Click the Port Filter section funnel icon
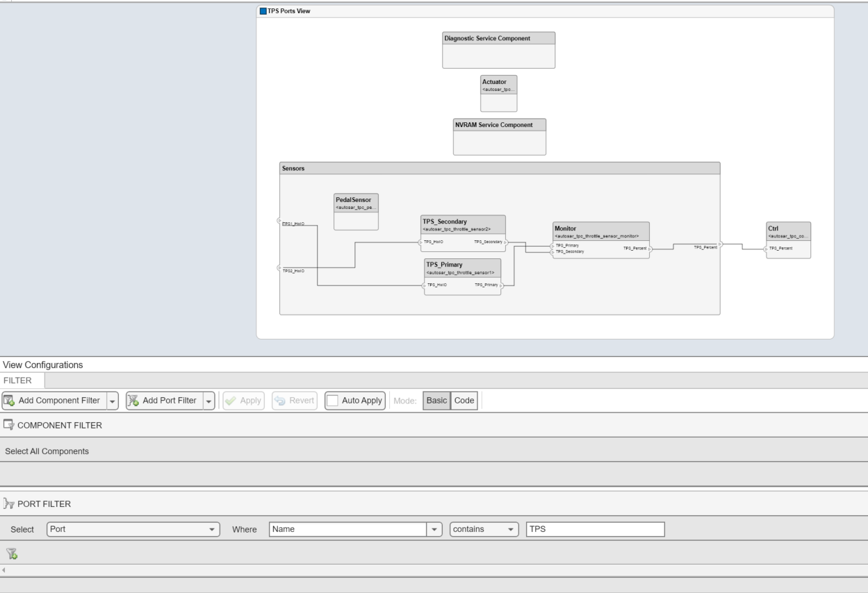The width and height of the screenshot is (868, 593). pyautogui.click(x=9, y=504)
